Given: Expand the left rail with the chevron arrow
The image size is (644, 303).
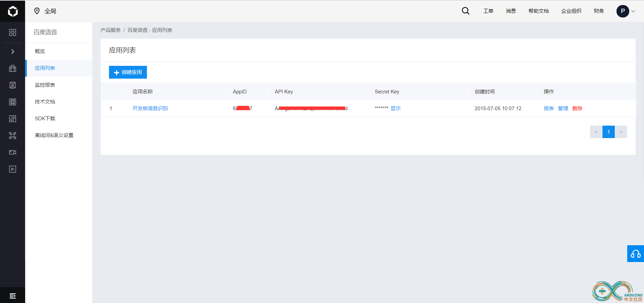Looking at the screenshot, I should pyautogui.click(x=12, y=51).
